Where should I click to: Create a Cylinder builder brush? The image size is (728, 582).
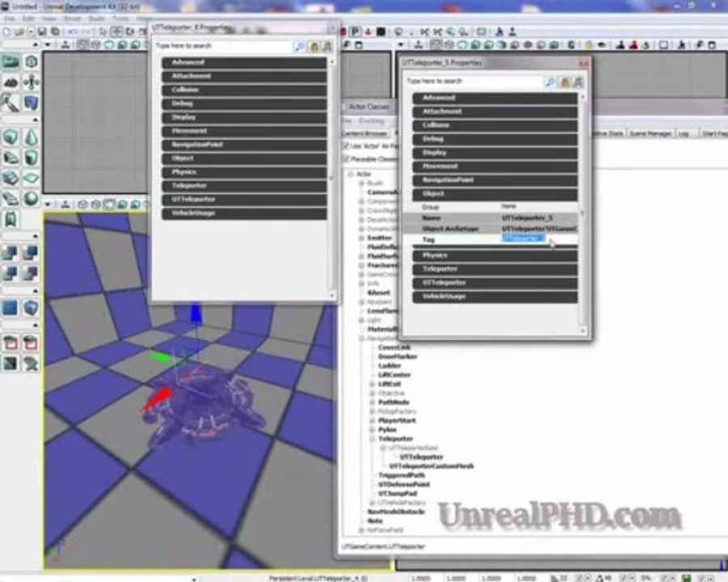pos(31,158)
